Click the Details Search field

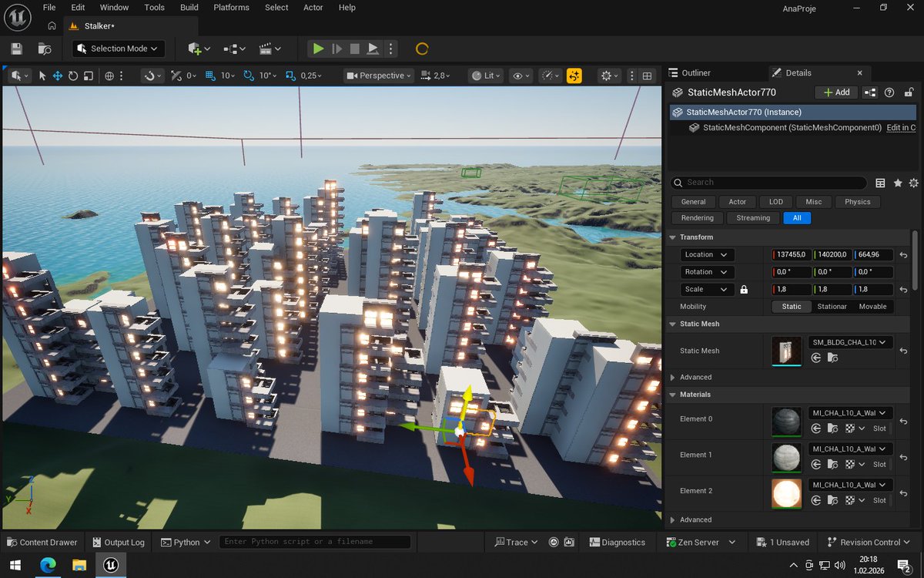click(x=769, y=183)
